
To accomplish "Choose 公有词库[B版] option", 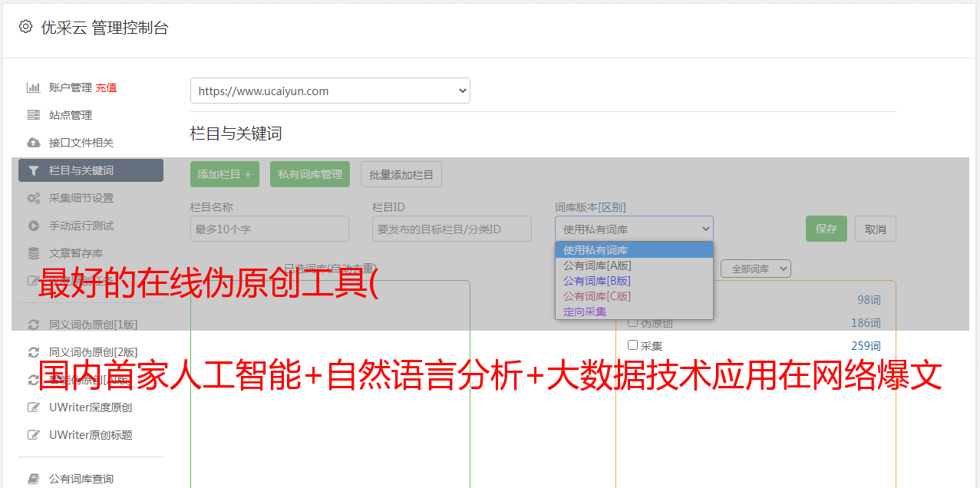I will click(x=634, y=281).
